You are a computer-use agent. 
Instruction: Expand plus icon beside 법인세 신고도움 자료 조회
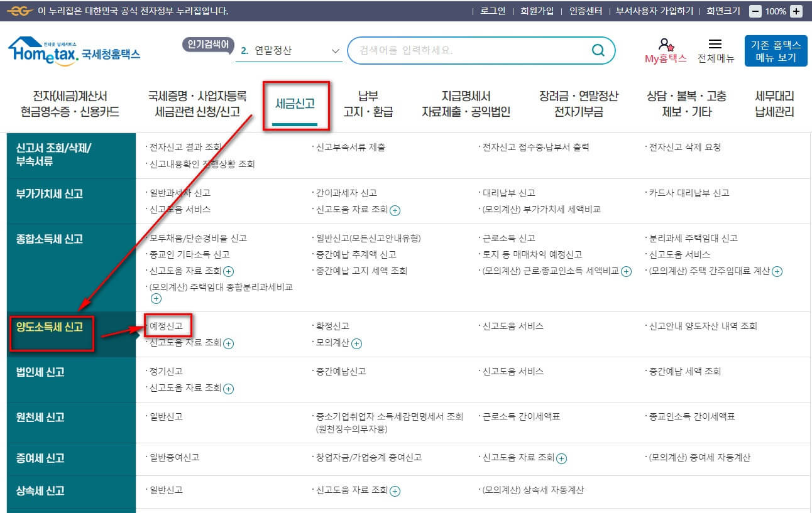click(x=229, y=389)
